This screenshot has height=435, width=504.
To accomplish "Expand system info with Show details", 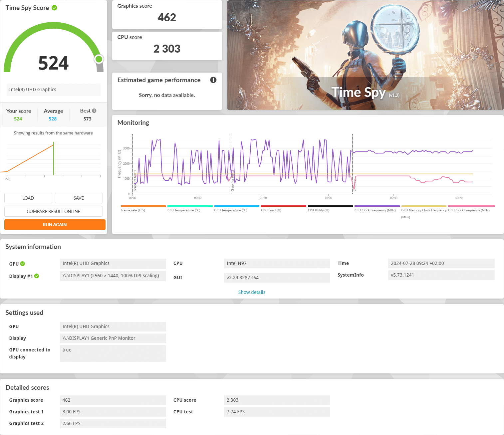I will point(252,292).
